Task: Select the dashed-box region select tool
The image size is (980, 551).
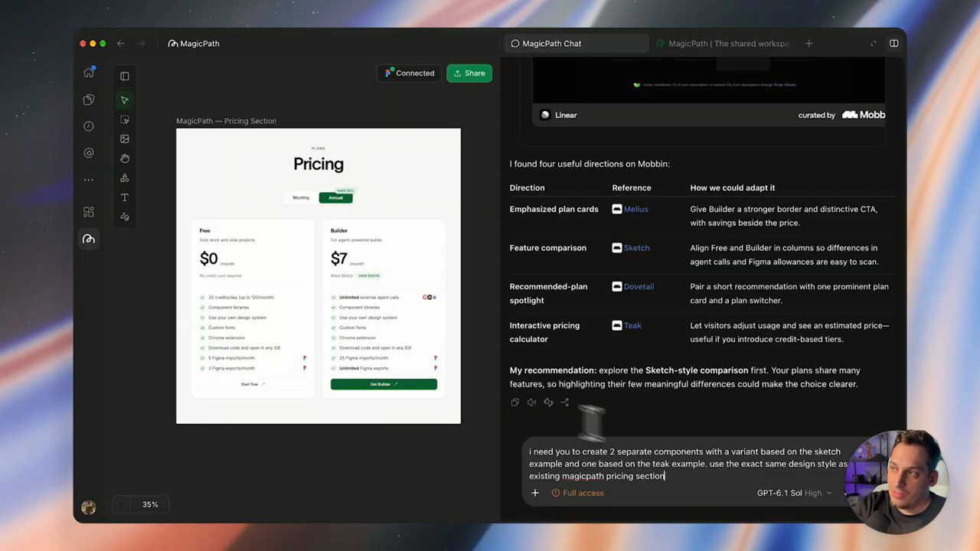Action: [125, 119]
